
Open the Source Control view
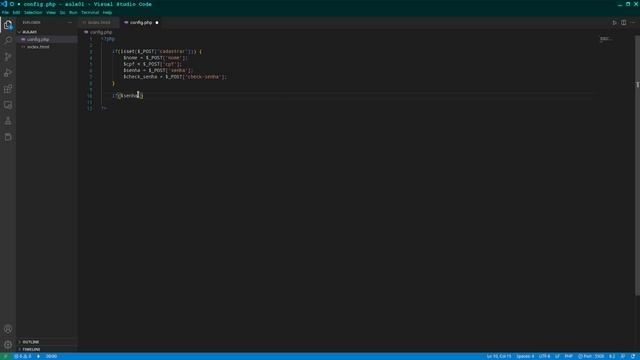(8, 57)
